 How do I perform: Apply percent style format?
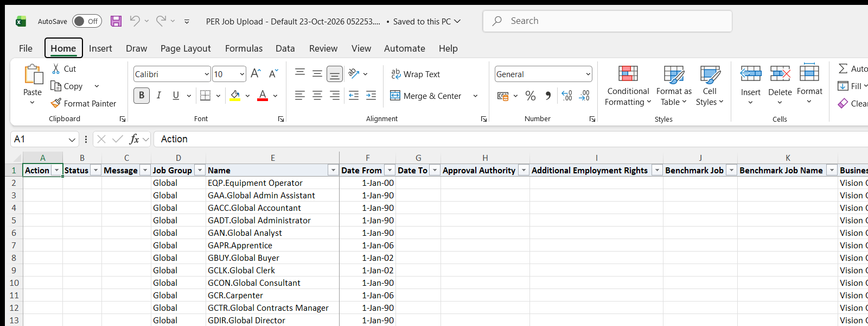(531, 96)
